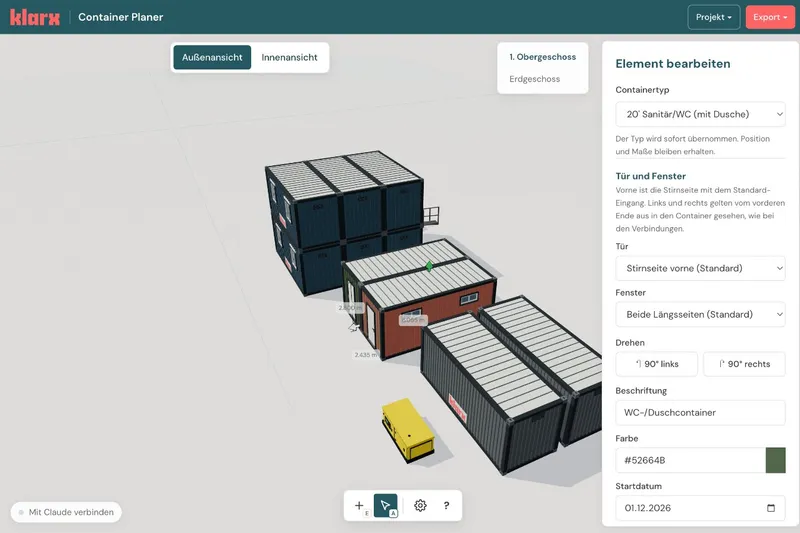Screen dimensions: 800x533
Task: Open the Tür position dropdown
Action: (x=701, y=268)
